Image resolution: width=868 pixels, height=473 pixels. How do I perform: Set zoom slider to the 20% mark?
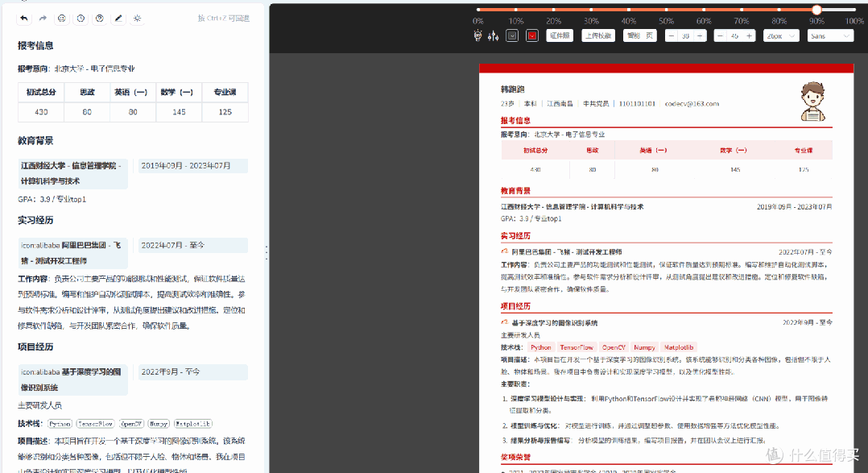553,10
